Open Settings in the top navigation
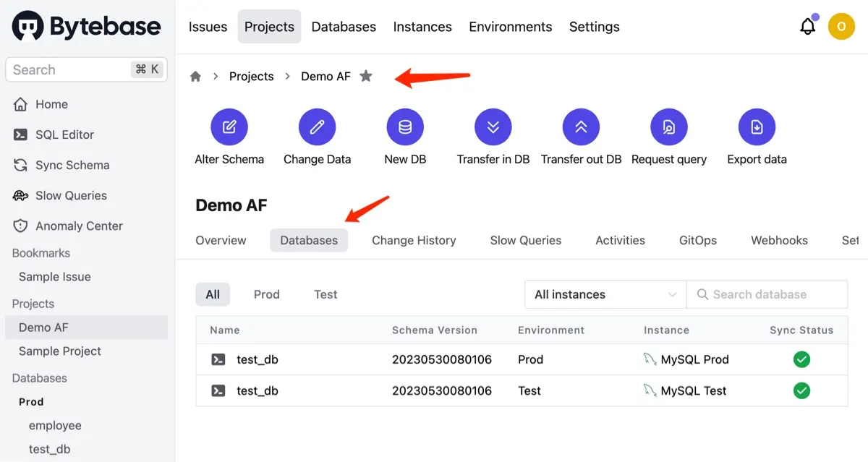Image resolution: width=868 pixels, height=462 pixels. pos(594,27)
